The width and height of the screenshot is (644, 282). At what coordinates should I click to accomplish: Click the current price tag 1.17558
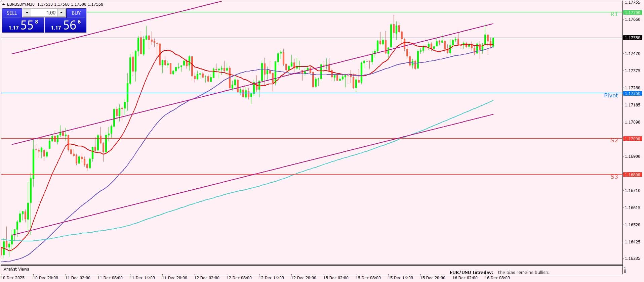[632, 38]
